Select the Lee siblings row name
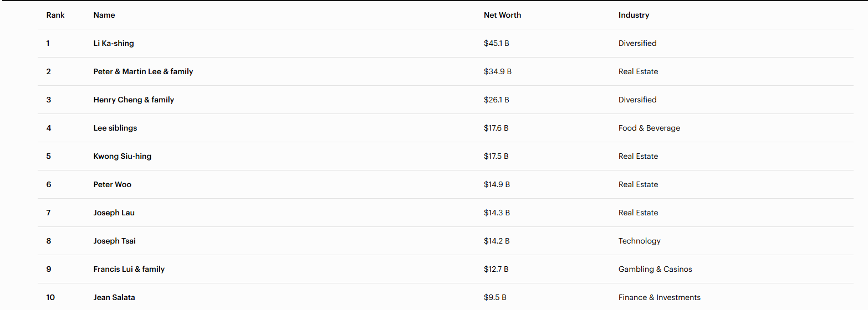Image resolution: width=868 pixels, height=310 pixels. click(x=115, y=128)
